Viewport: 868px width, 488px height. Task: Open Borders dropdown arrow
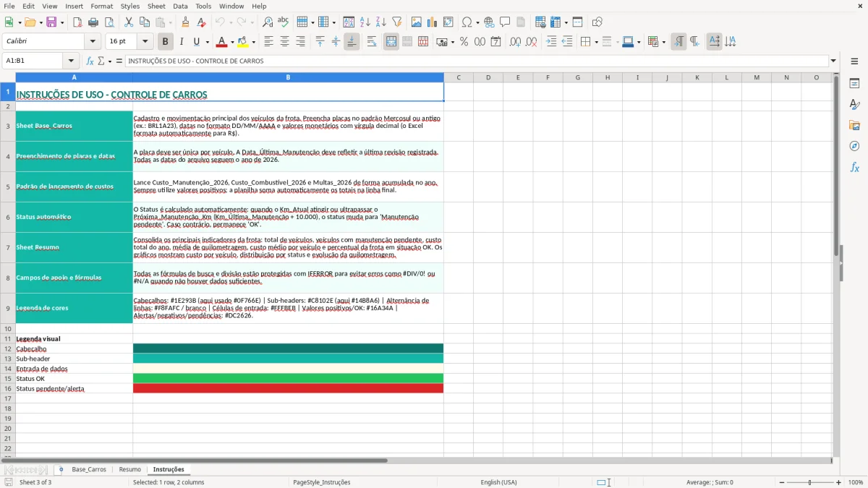pyautogui.click(x=596, y=42)
